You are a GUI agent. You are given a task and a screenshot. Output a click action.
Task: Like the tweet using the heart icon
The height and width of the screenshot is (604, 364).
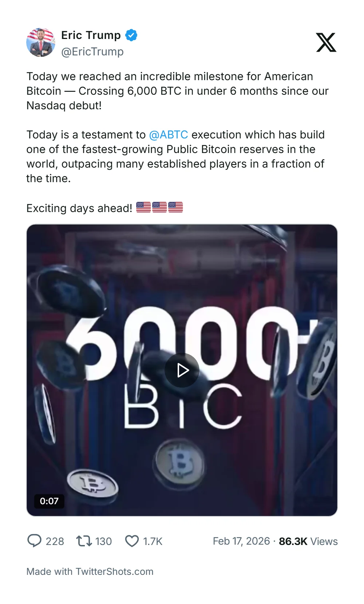point(132,541)
